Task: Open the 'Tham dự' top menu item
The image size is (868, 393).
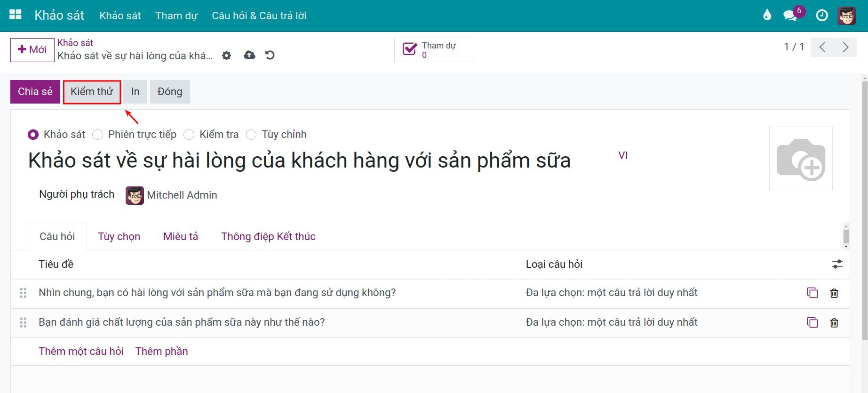Action: (x=176, y=16)
